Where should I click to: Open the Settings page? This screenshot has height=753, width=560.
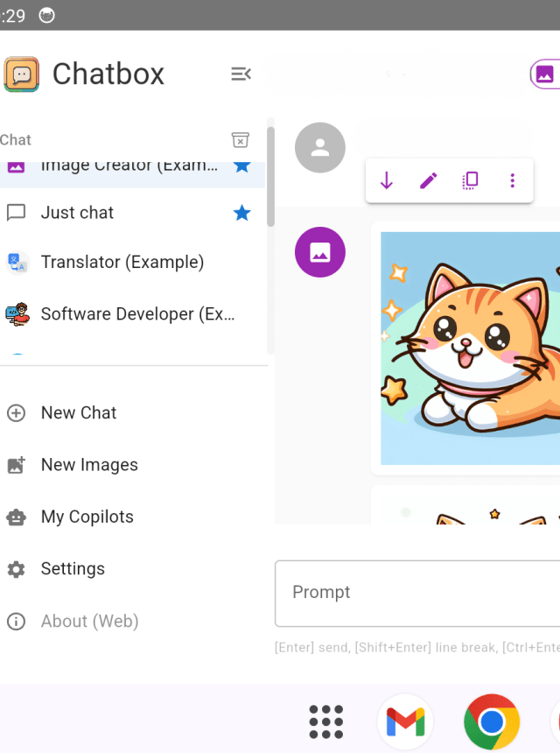point(72,569)
